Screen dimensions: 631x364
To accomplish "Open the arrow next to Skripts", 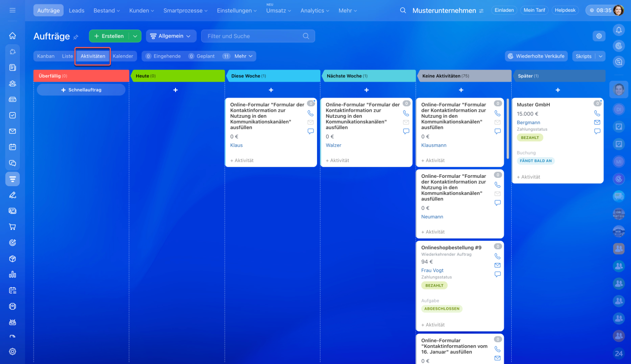I will (x=600, y=56).
